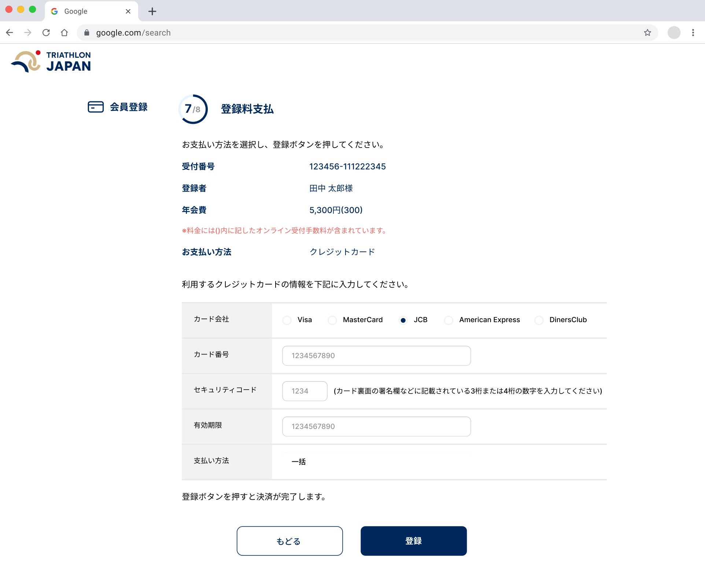
Task: Reload the page with the refresh icon
Action: click(46, 33)
